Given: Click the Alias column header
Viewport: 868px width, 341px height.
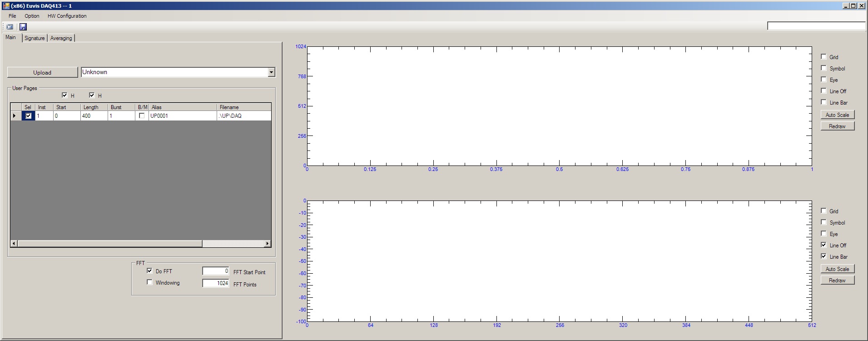Looking at the screenshot, I should pyautogui.click(x=183, y=107).
